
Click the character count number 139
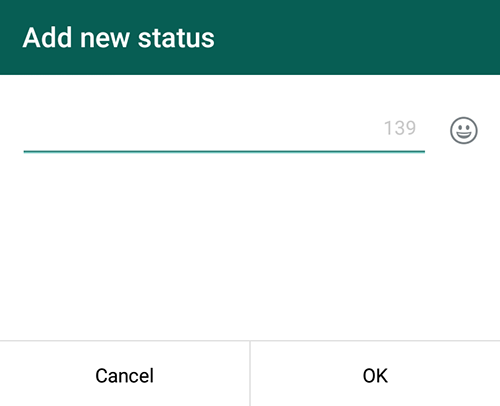400,128
